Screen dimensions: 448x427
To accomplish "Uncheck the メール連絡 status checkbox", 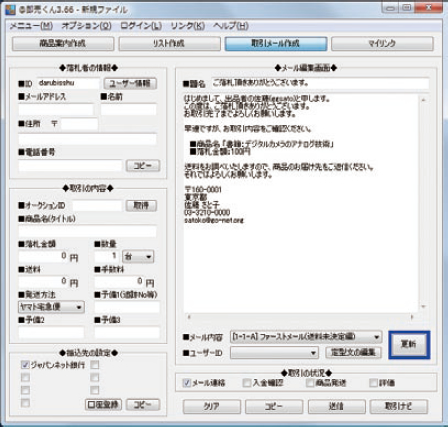I will click(x=187, y=383).
